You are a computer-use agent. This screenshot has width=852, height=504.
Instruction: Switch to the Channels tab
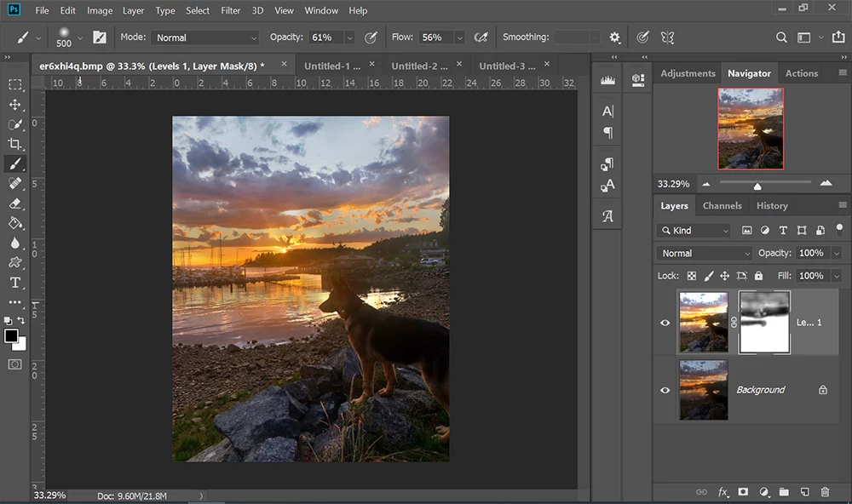pos(722,205)
